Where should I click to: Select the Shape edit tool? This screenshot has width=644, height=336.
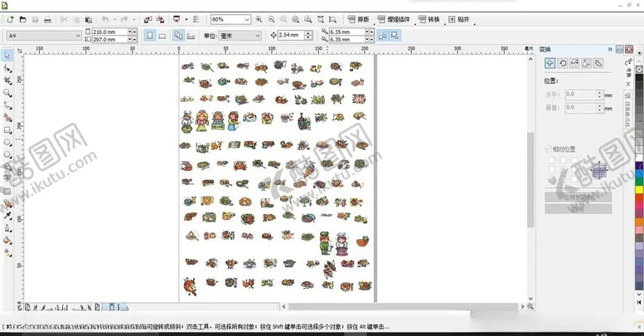tap(7, 68)
